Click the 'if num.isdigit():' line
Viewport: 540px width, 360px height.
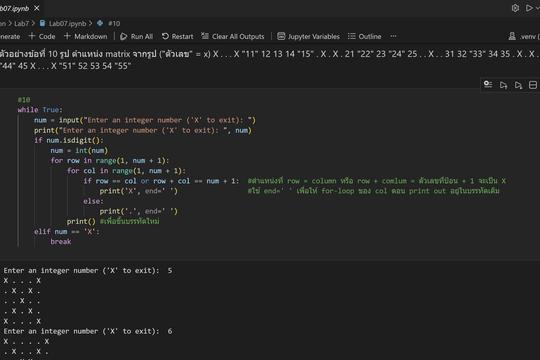coord(69,140)
